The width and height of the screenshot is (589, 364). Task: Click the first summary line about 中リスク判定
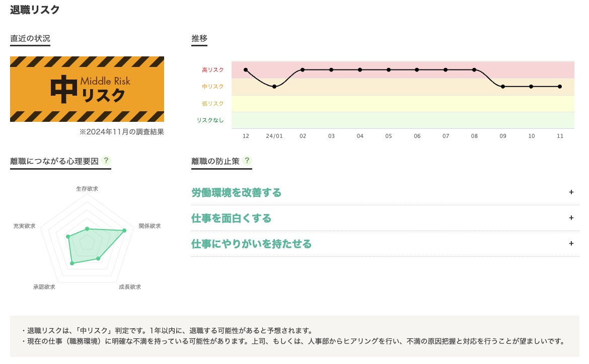167,331
